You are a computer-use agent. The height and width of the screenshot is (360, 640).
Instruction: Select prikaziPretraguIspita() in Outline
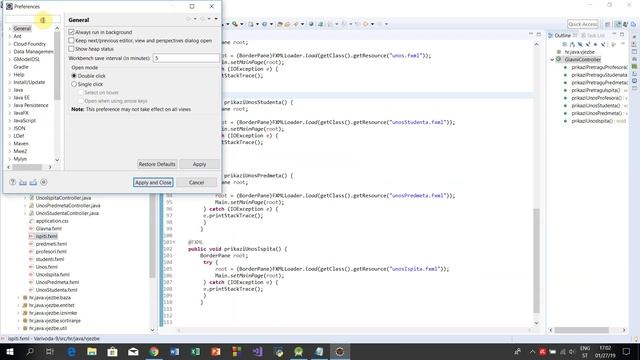click(596, 90)
